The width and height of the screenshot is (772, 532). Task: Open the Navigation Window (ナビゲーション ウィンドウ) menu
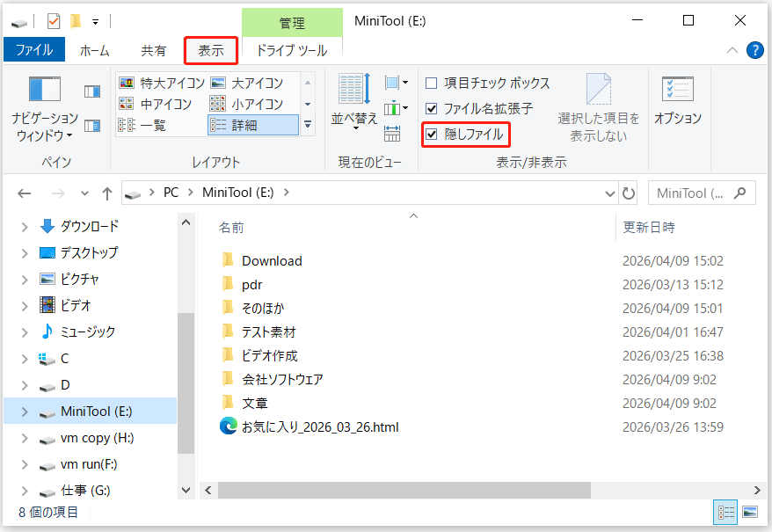[x=44, y=109]
